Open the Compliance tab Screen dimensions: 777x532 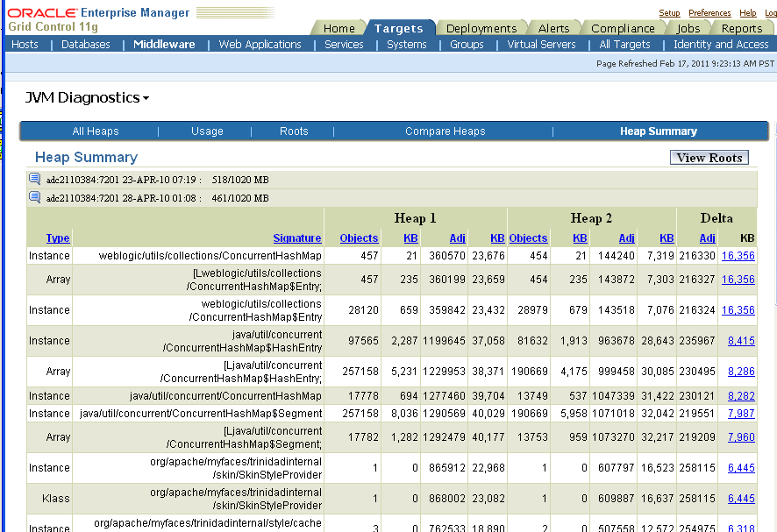tap(623, 28)
